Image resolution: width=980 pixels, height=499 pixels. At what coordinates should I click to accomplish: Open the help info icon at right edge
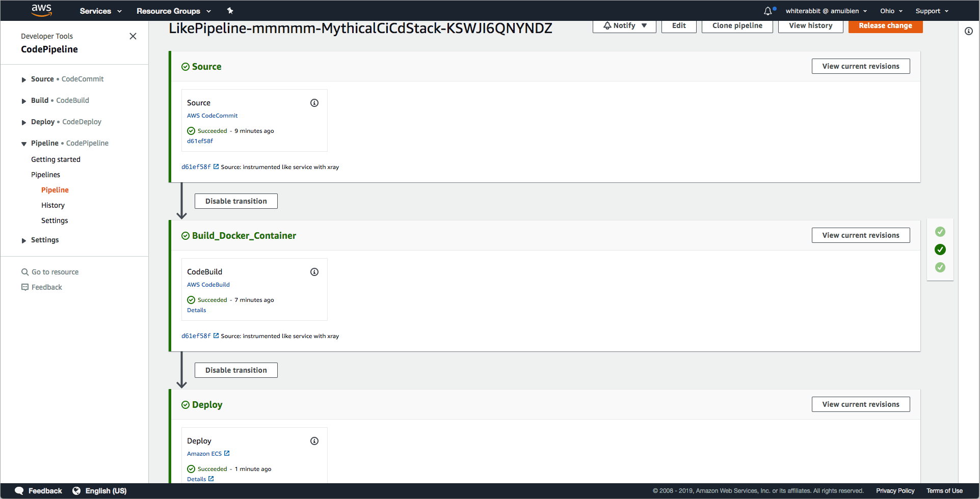click(969, 31)
